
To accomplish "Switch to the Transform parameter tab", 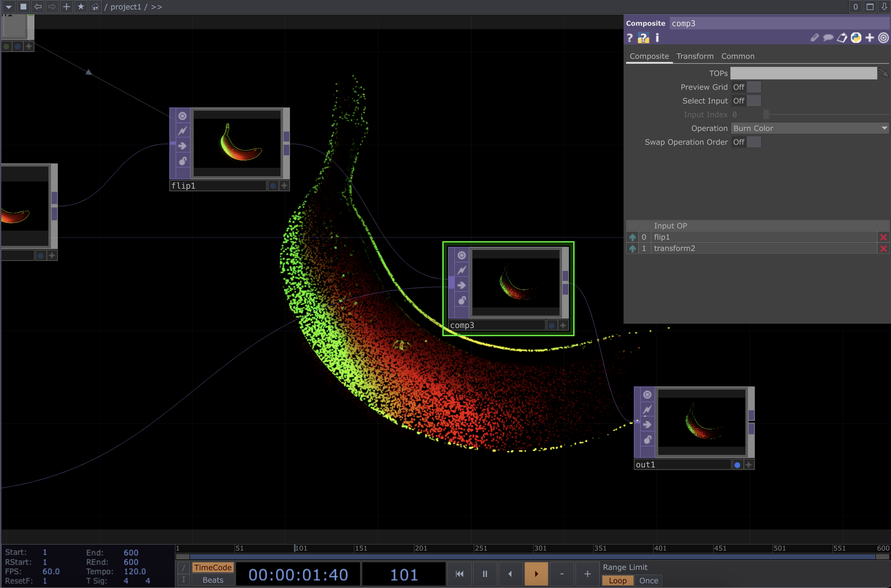I will coord(695,56).
